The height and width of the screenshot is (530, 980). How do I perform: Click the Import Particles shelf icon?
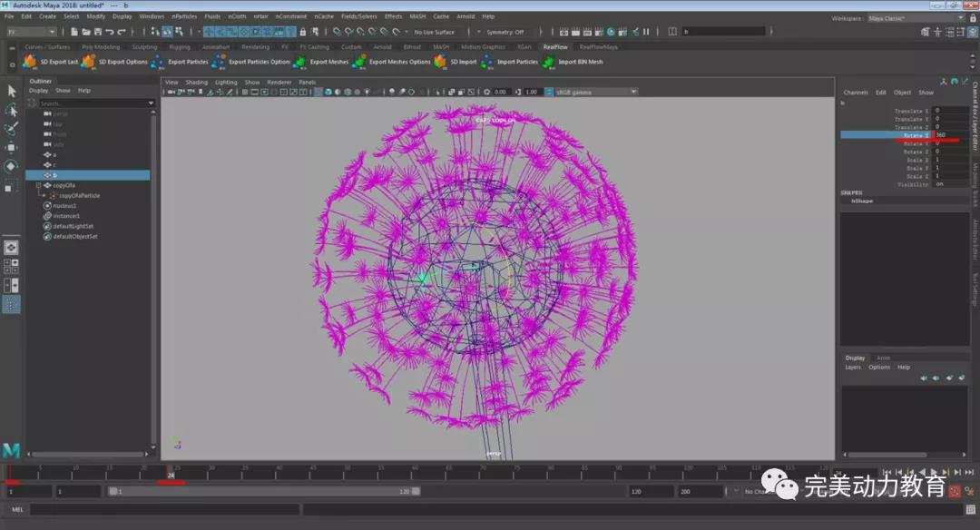[x=486, y=62]
